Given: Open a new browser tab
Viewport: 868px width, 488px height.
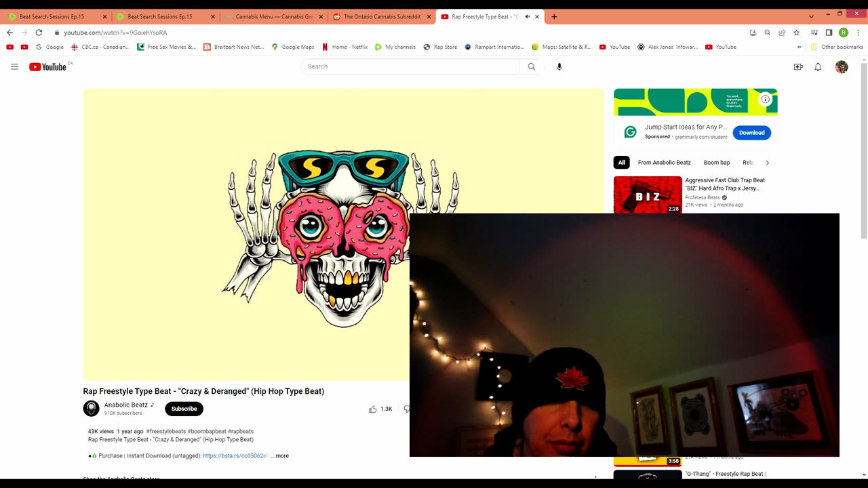Looking at the screenshot, I should point(554,16).
